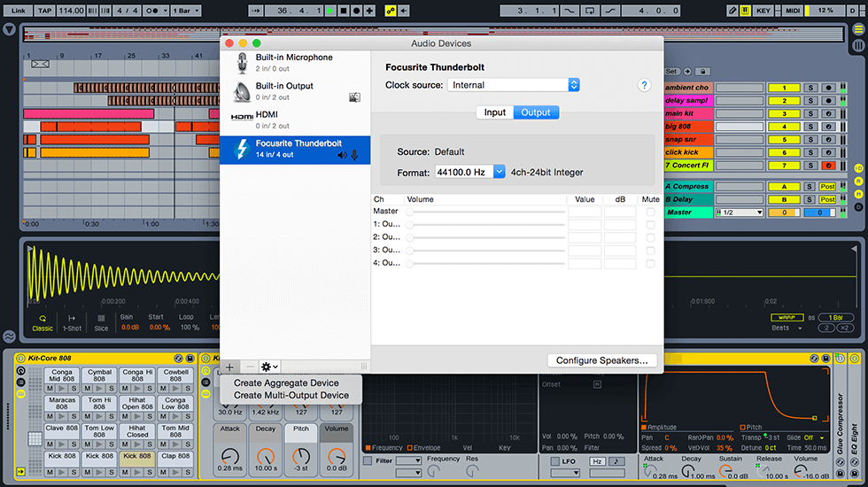Click the Master volume slider

point(486,212)
